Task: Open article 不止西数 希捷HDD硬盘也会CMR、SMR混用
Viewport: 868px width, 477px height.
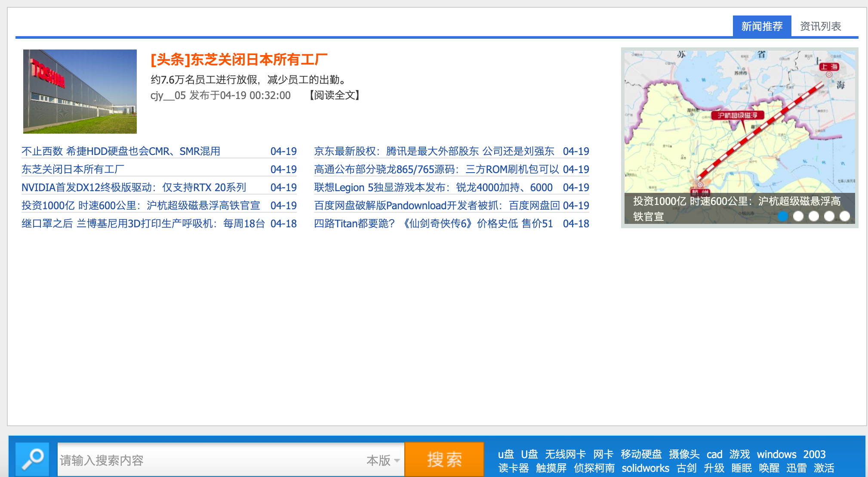Action: click(121, 151)
